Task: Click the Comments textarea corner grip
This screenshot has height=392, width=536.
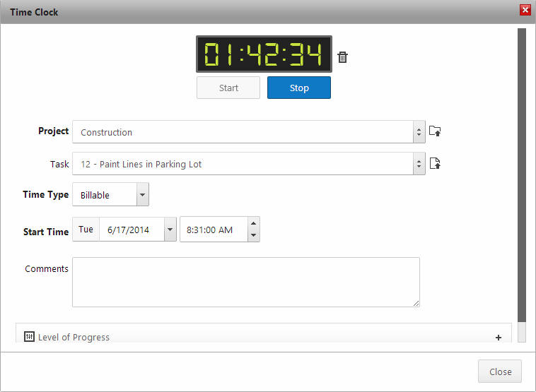Action: coord(416,303)
